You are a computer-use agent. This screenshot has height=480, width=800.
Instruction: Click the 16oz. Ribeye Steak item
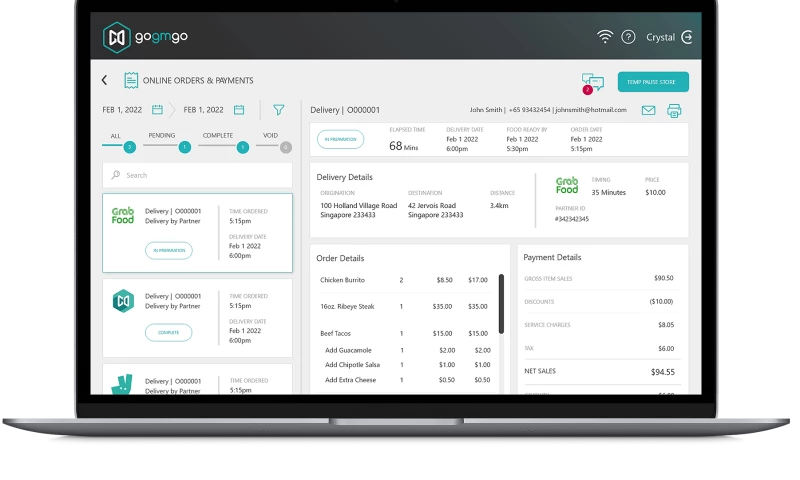(x=347, y=307)
